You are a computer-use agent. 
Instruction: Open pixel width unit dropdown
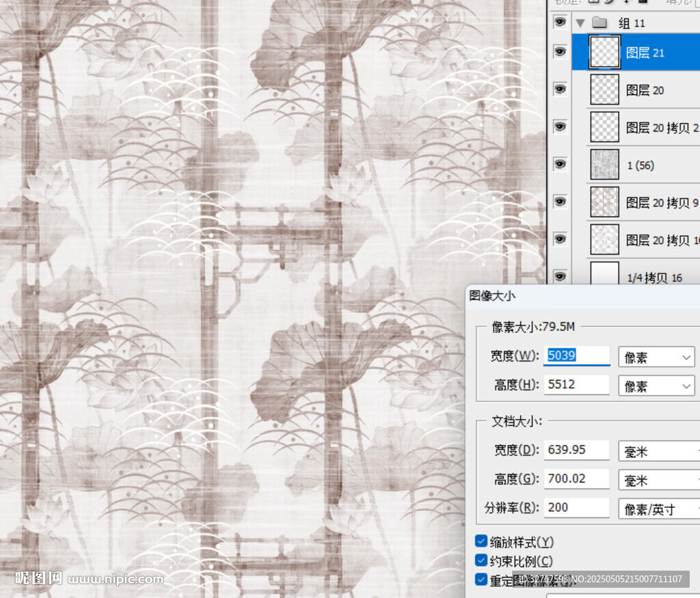pos(656,357)
